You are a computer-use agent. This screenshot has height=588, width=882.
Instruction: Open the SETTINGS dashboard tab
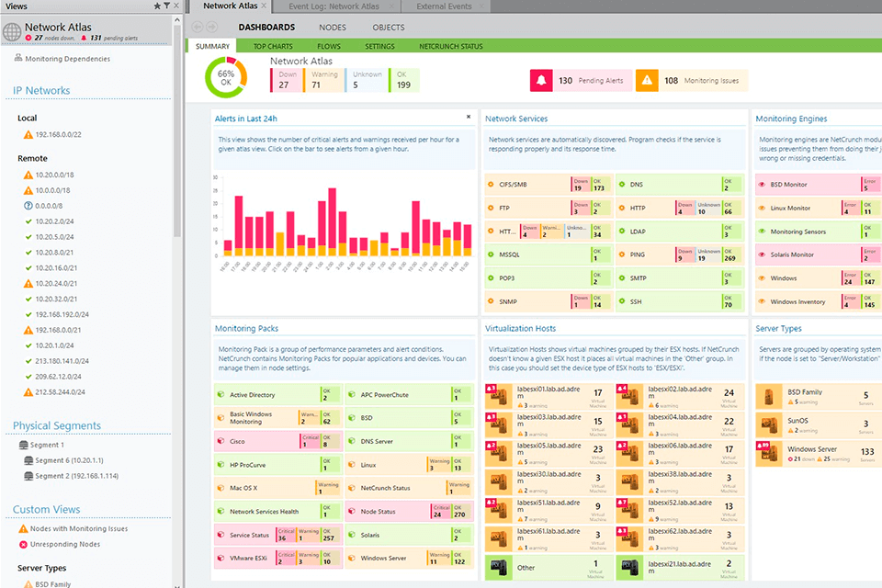379,46
